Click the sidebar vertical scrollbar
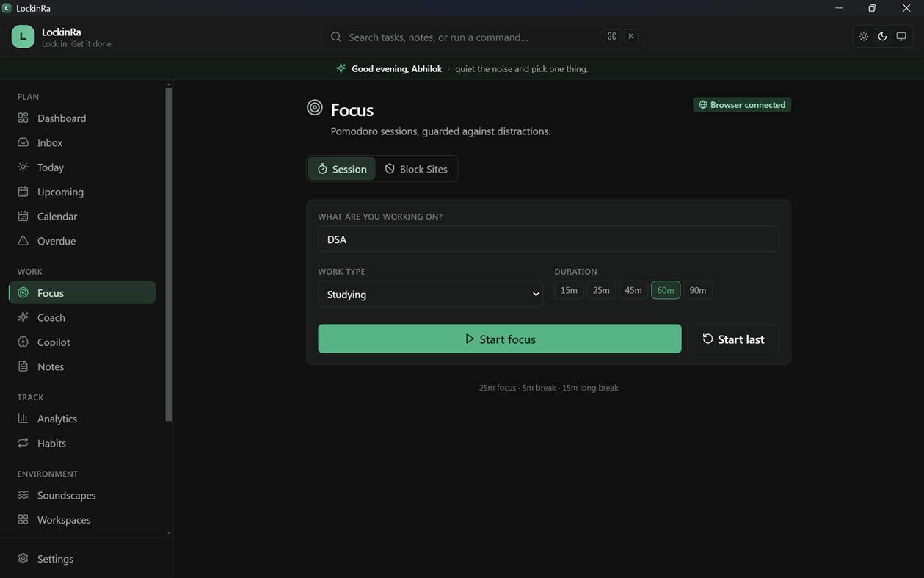This screenshot has height=578, width=924. pyautogui.click(x=168, y=254)
